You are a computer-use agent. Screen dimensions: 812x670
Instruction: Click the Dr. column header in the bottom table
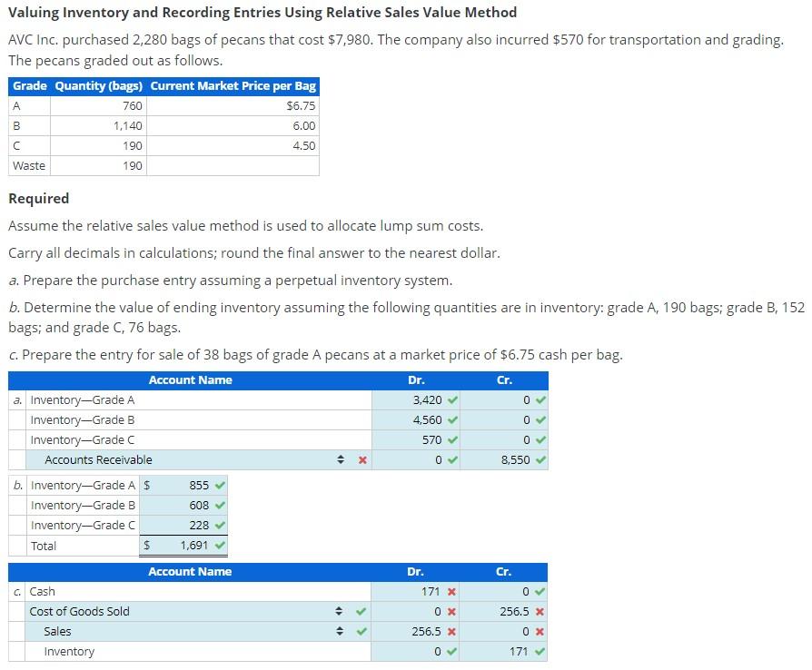pyautogui.click(x=416, y=572)
